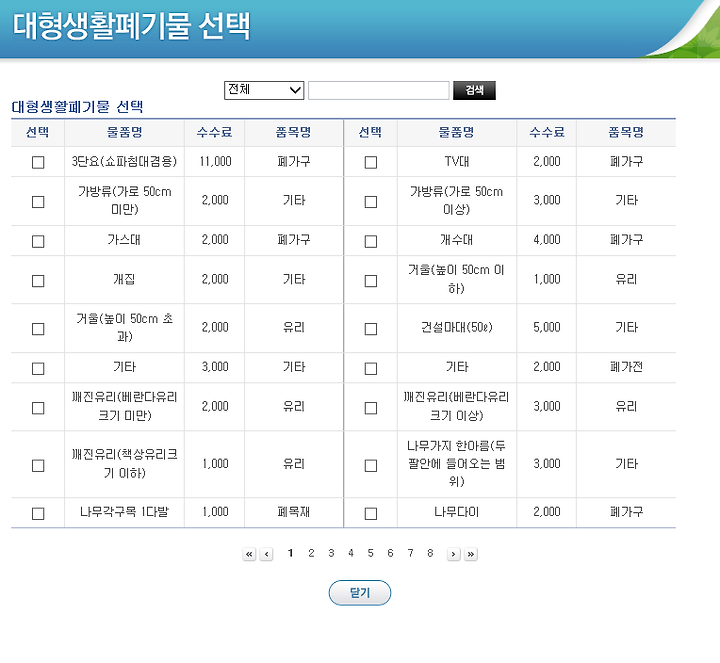Click the search text field
Screen dimensions: 720x663
click(x=378, y=90)
